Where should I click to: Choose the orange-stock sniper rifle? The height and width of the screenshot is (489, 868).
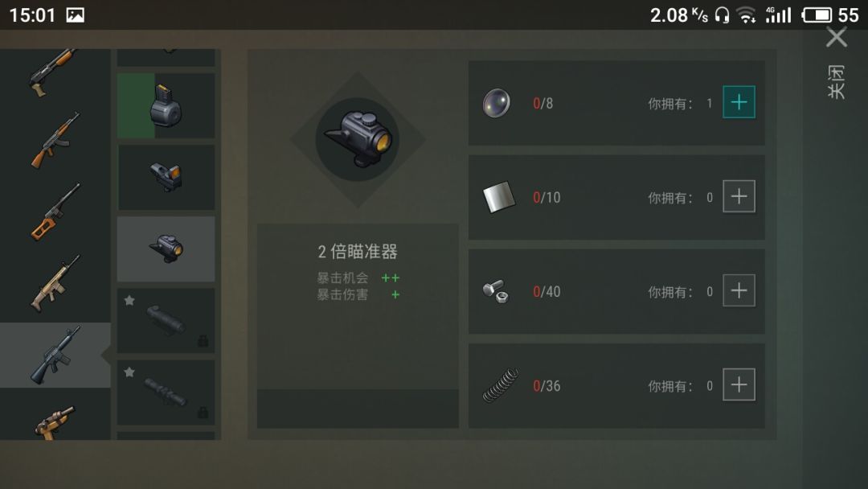coord(55,212)
